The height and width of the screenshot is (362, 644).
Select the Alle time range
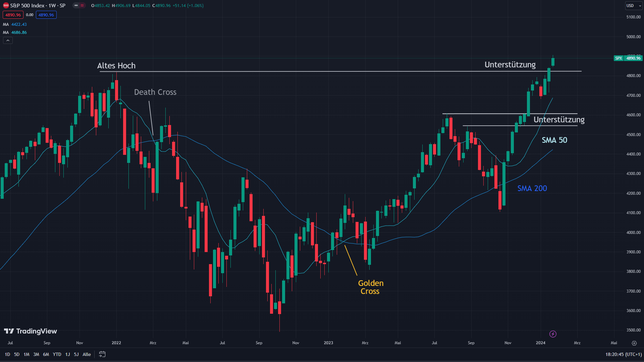pyautogui.click(x=87, y=354)
